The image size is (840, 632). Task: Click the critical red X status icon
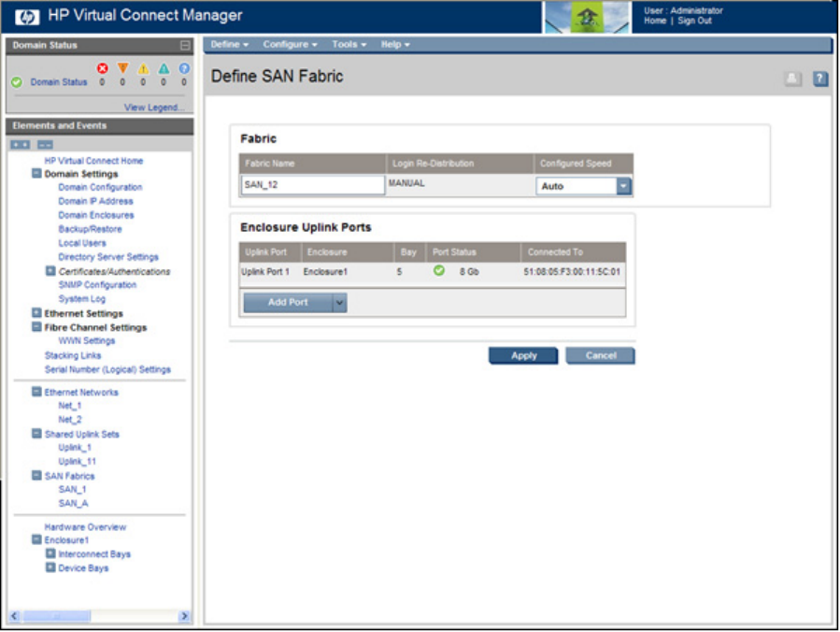pos(103,68)
